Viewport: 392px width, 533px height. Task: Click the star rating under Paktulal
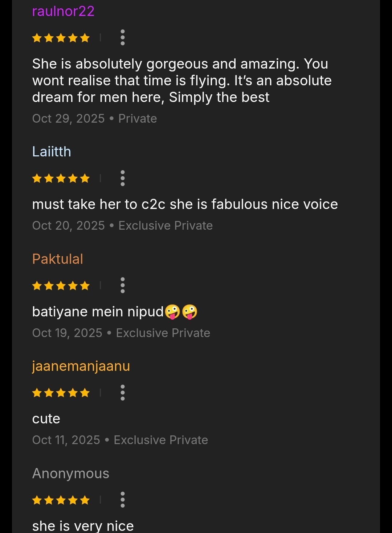[61, 286]
